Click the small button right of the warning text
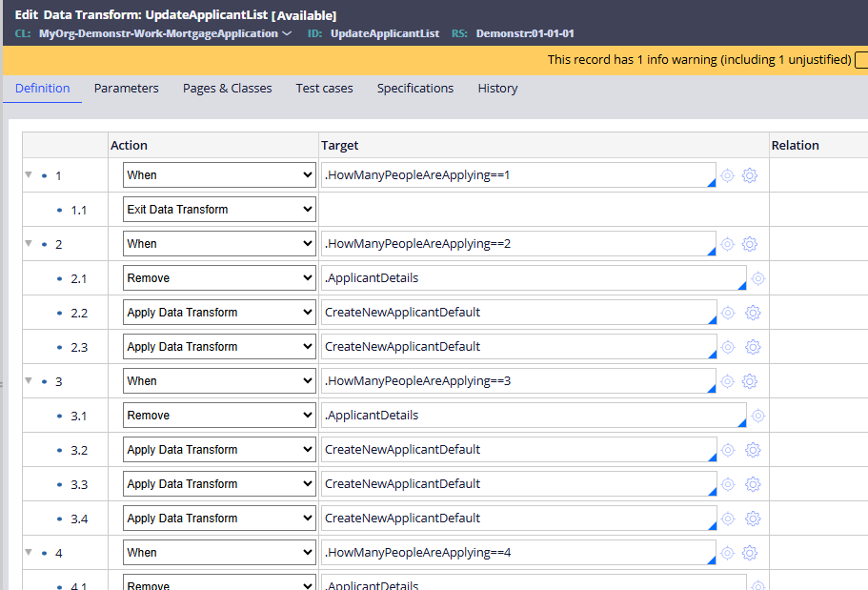The width and height of the screenshot is (868, 590). tap(862, 59)
